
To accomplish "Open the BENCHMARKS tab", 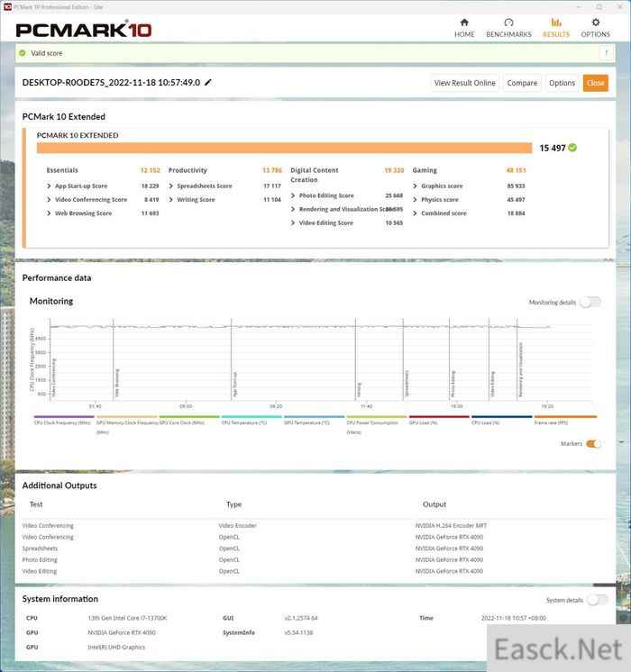I will click(508, 28).
